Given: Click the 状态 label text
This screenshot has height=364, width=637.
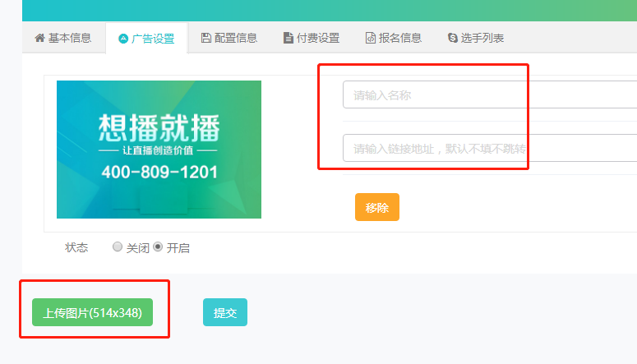Looking at the screenshot, I should click(76, 247).
